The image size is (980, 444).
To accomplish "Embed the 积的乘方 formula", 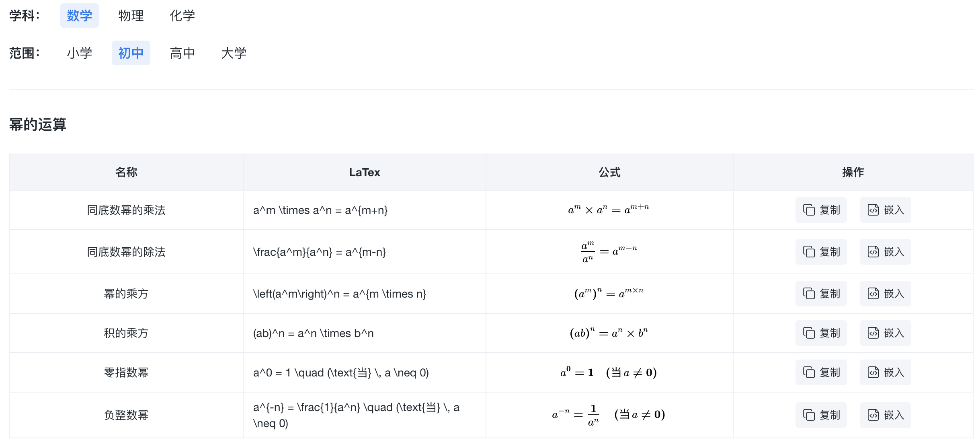I will coord(885,333).
